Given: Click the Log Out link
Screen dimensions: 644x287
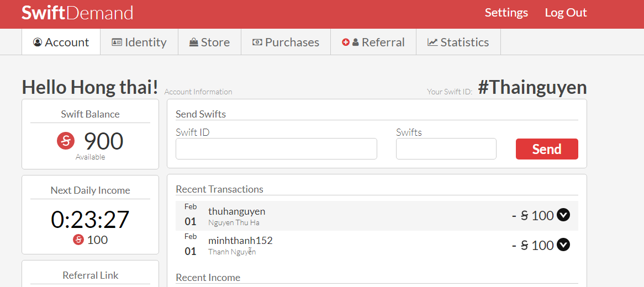Looking at the screenshot, I should click(x=566, y=13).
